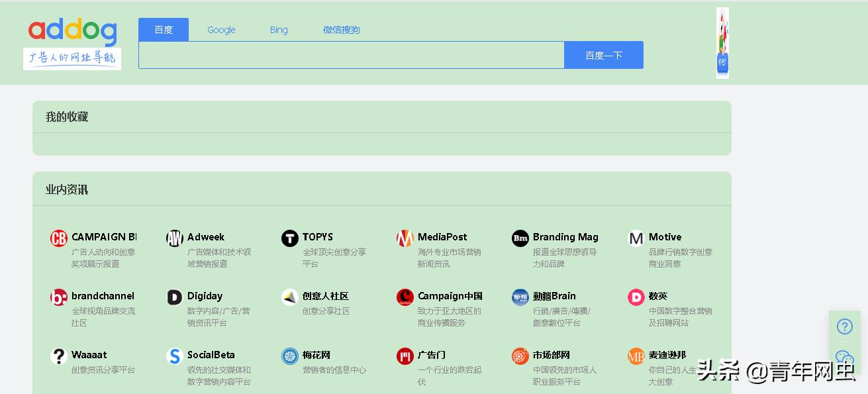Open the Adweek AW icon
The height and width of the screenshot is (394, 868).
[x=174, y=238]
